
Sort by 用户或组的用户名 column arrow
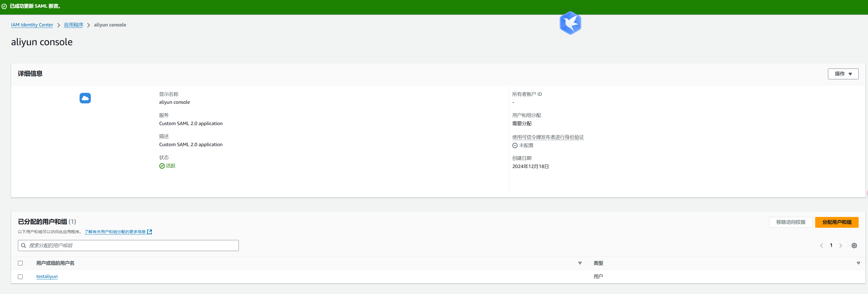[x=580, y=263]
